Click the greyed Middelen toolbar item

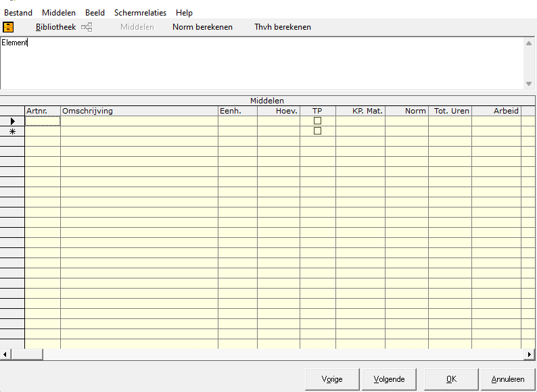137,27
